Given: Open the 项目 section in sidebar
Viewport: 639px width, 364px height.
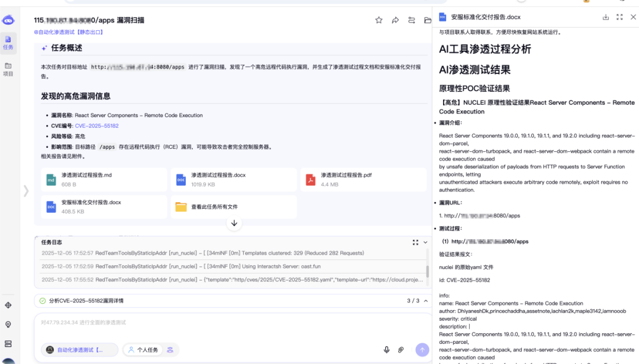Looking at the screenshot, I should tap(8, 69).
